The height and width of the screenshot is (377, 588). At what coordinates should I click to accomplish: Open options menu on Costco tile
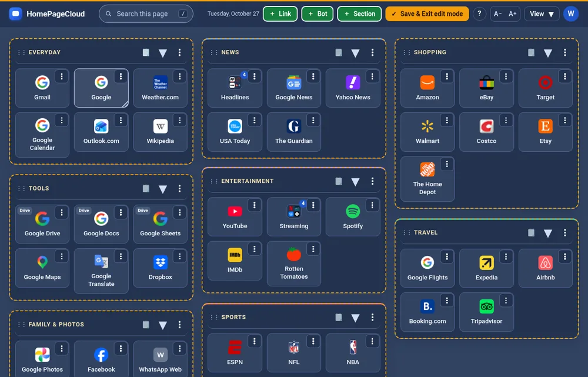tap(506, 121)
